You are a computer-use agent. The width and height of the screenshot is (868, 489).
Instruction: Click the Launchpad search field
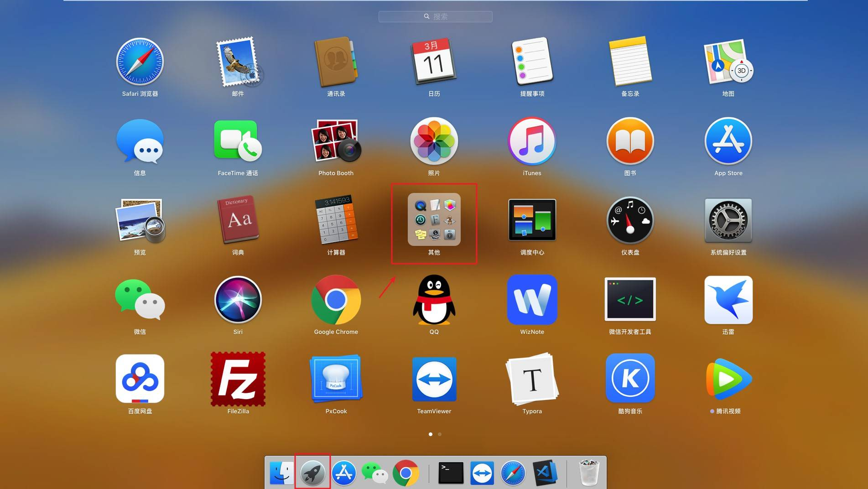(435, 16)
